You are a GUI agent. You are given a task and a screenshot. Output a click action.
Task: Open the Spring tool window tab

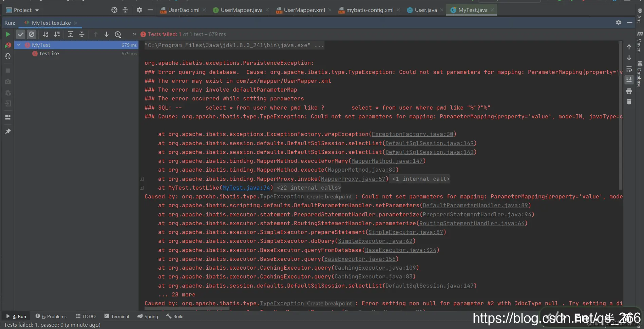click(148, 316)
